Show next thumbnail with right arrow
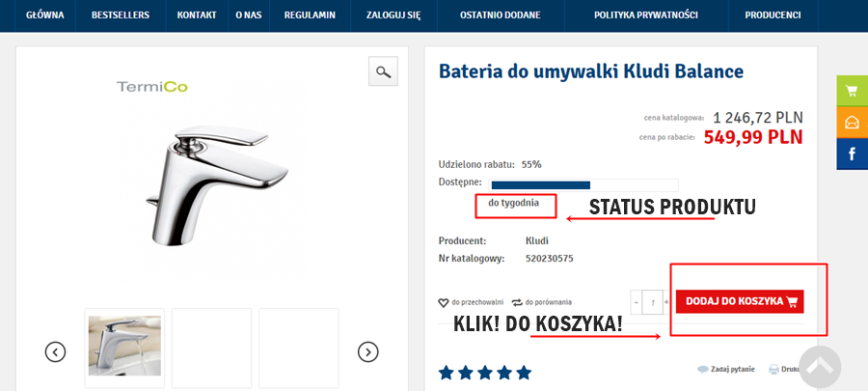The height and width of the screenshot is (391, 868). (x=367, y=352)
